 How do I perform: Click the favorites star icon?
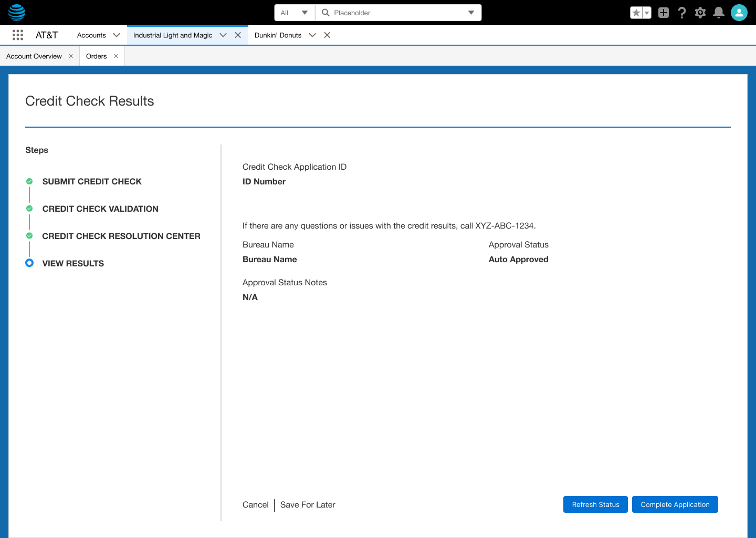(x=636, y=12)
